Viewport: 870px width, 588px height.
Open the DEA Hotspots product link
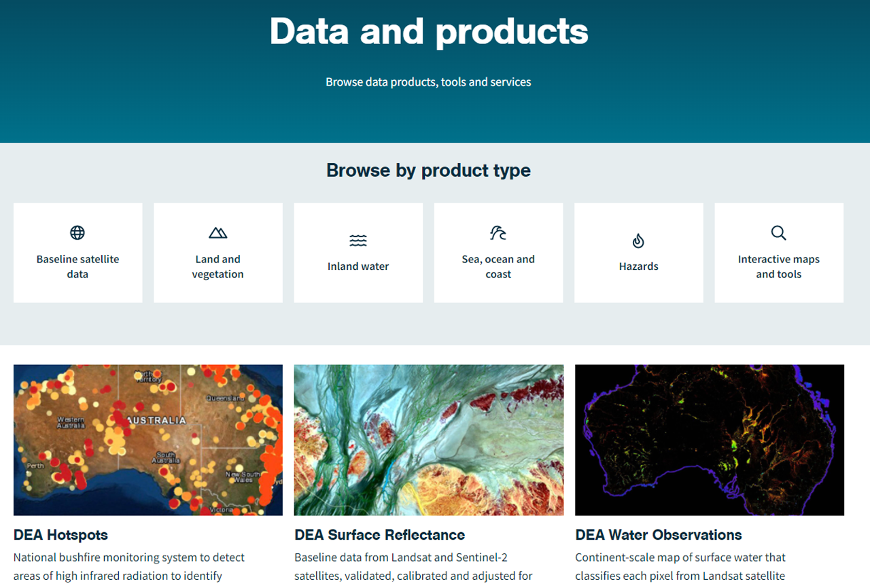[60, 535]
